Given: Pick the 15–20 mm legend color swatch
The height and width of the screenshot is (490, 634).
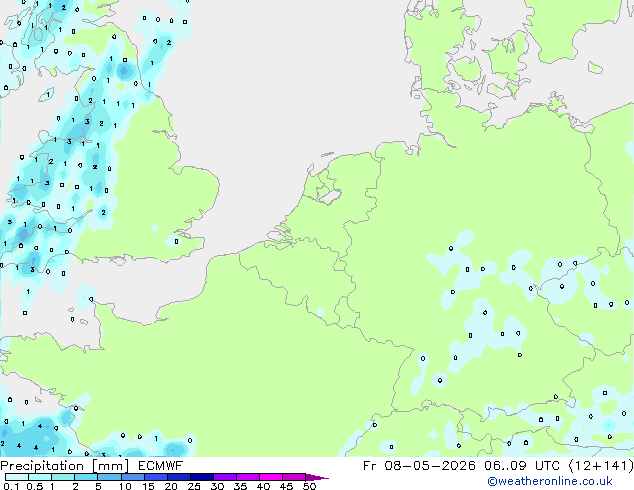Looking at the screenshot, I should (156, 477).
